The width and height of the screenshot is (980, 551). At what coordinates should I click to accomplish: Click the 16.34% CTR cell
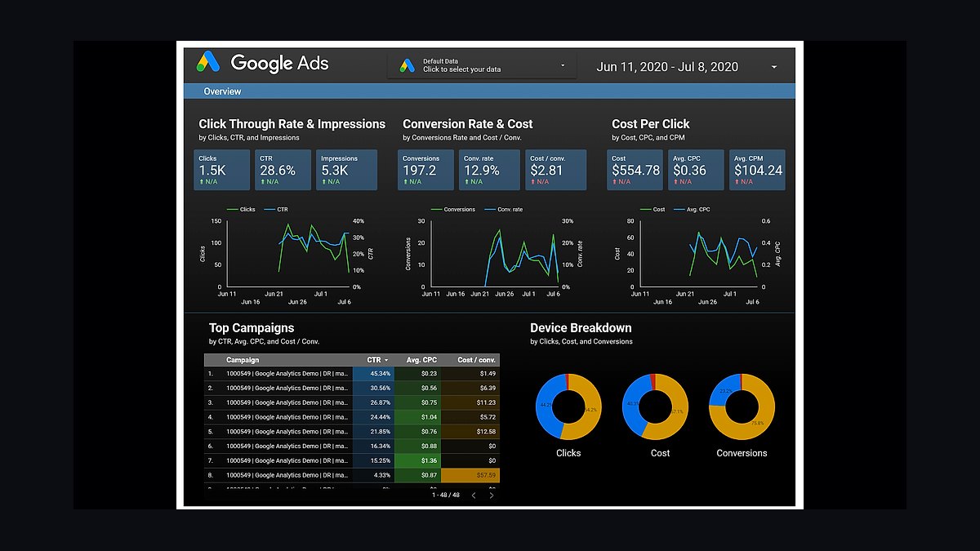click(x=373, y=447)
